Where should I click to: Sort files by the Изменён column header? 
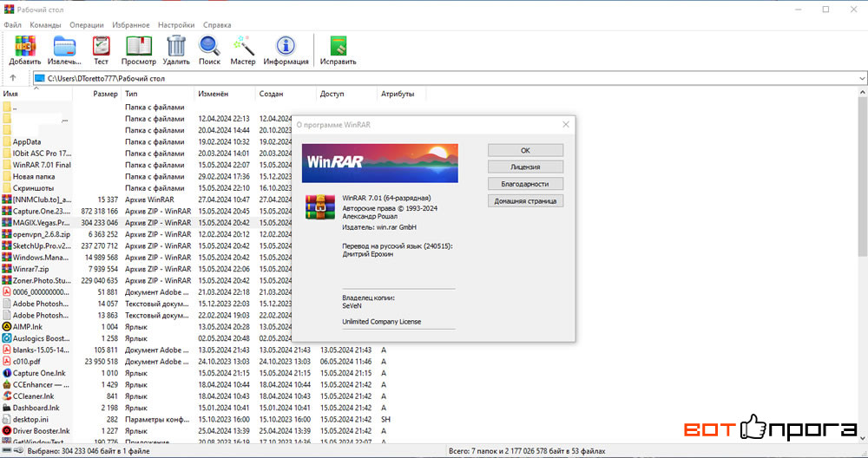coord(225,94)
